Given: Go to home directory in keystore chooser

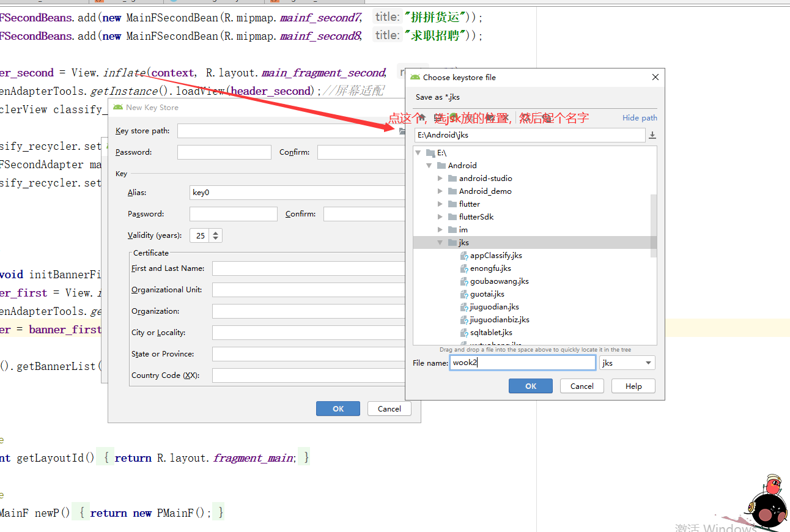Looking at the screenshot, I should [x=421, y=117].
